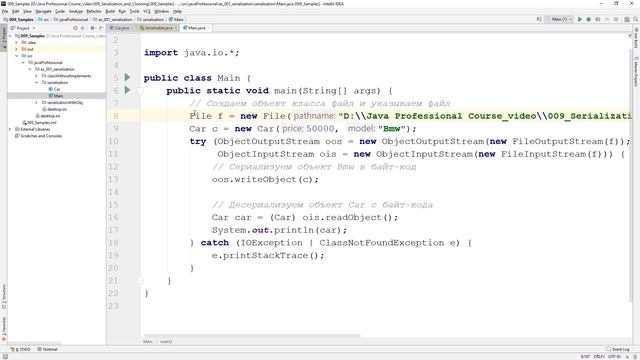Click the inspection checkmark at editor top right
The width and height of the screenshot is (640, 360).
(629, 36)
